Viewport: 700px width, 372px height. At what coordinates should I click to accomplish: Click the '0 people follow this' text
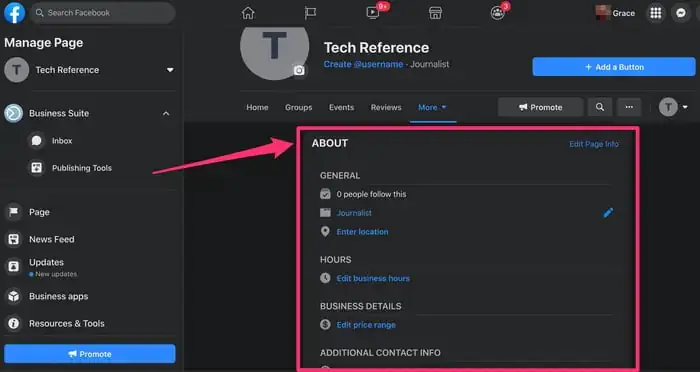click(x=371, y=194)
